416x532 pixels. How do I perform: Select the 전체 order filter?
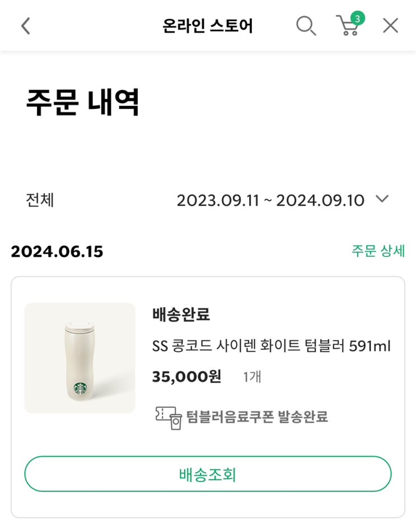click(40, 200)
